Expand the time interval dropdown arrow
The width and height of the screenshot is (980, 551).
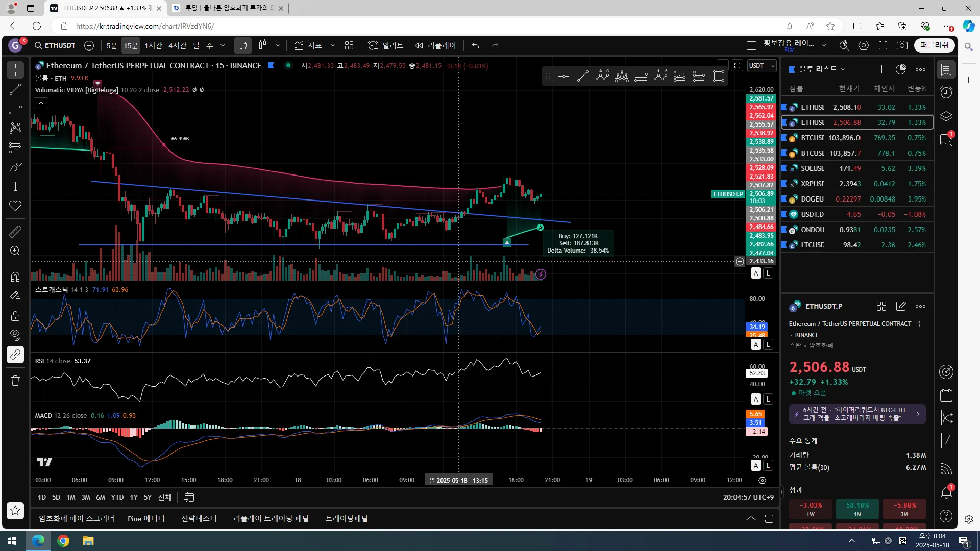point(223,46)
